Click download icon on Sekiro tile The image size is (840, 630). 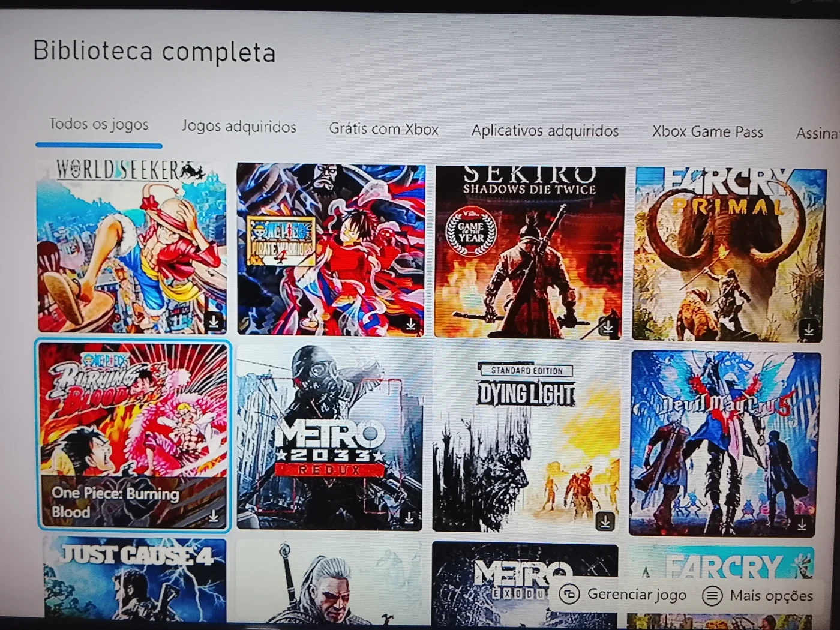click(607, 327)
